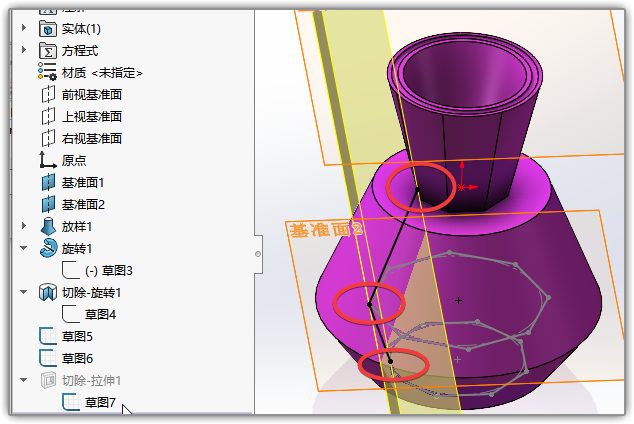Select the 上视基准面 label

coord(92,117)
